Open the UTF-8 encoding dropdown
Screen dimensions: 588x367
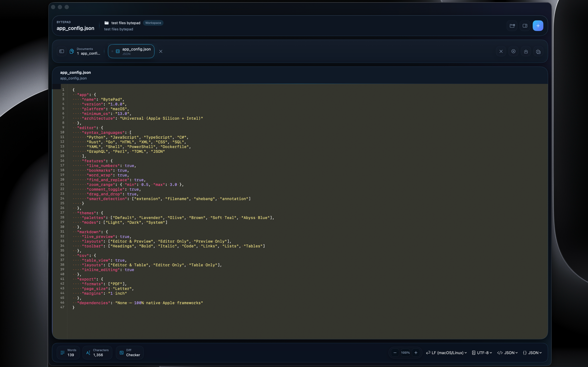(482, 353)
